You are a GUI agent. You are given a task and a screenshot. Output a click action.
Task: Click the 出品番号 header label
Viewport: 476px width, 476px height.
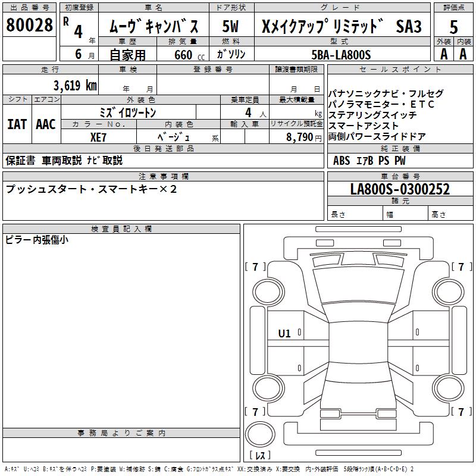click(29, 8)
